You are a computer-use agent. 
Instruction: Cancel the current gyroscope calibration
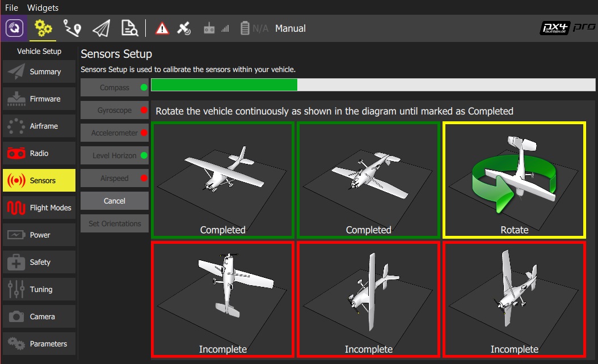pos(115,201)
